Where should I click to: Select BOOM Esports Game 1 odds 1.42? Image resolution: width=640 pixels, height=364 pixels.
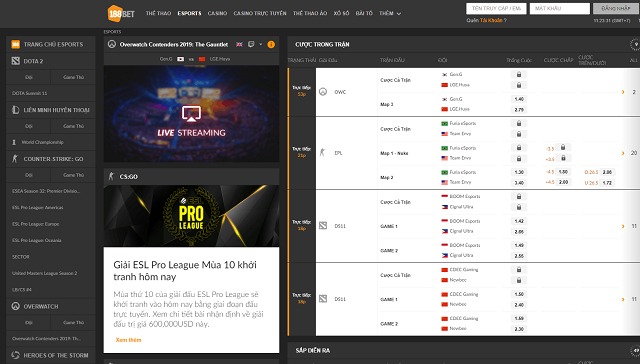tap(519, 221)
